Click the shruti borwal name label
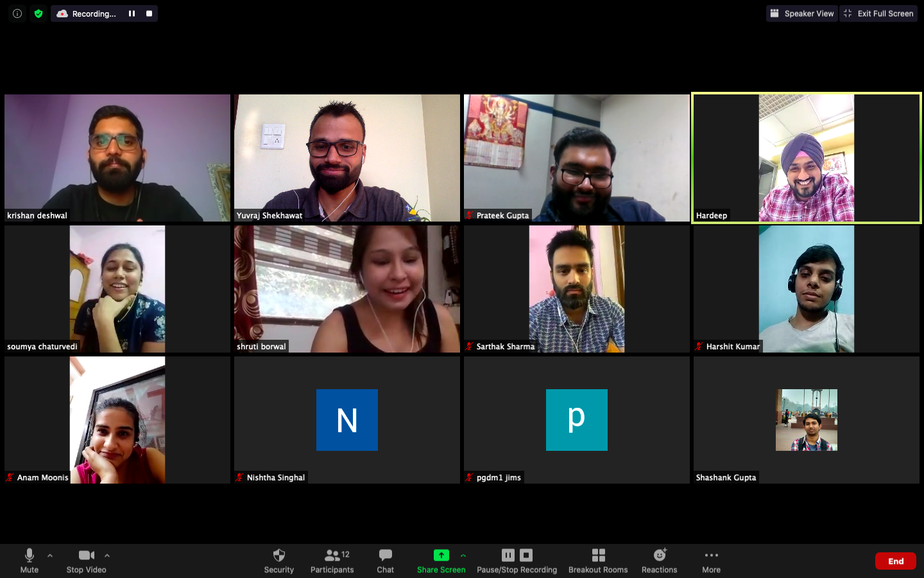The height and width of the screenshot is (578, 924). [261, 347]
